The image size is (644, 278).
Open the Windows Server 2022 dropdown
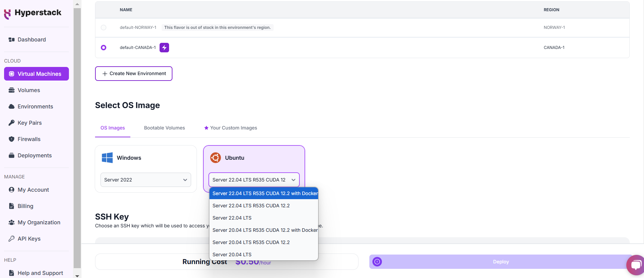click(146, 180)
